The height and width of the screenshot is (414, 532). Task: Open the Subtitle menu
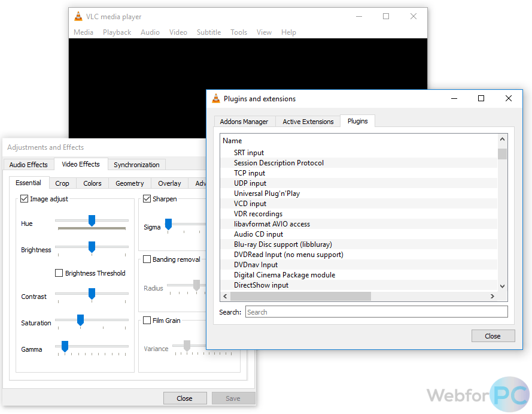209,32
